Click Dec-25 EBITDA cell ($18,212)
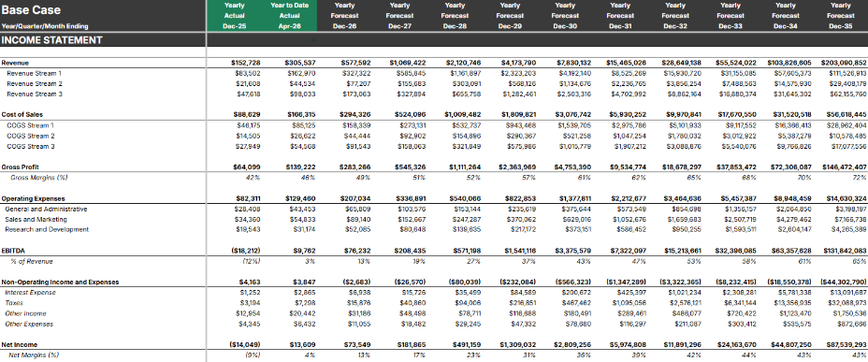 (246, 250)
